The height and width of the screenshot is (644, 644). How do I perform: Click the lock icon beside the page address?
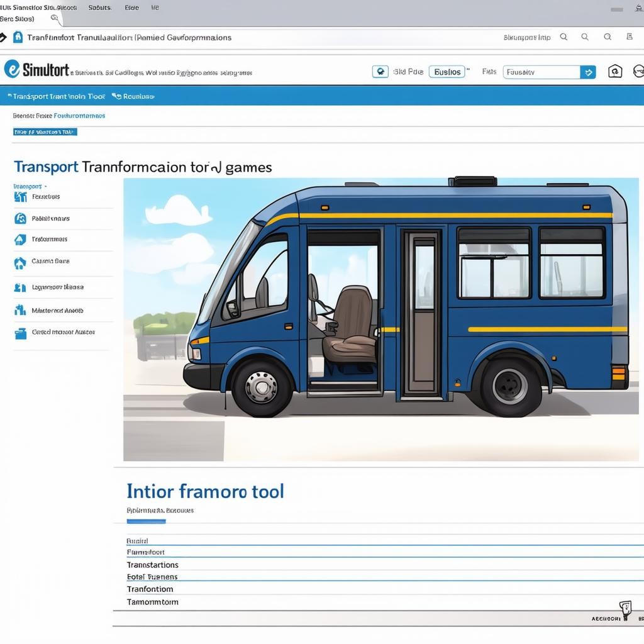coord(18,38)
